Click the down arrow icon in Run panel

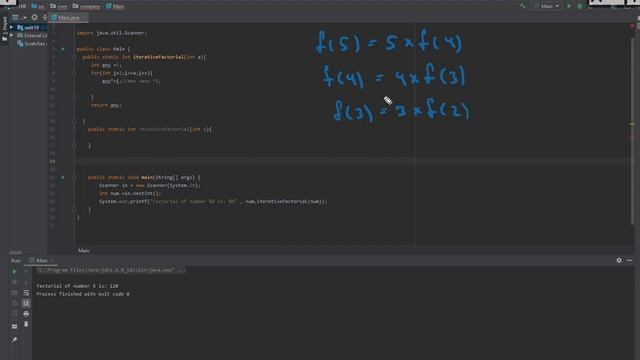click(26, 282)
